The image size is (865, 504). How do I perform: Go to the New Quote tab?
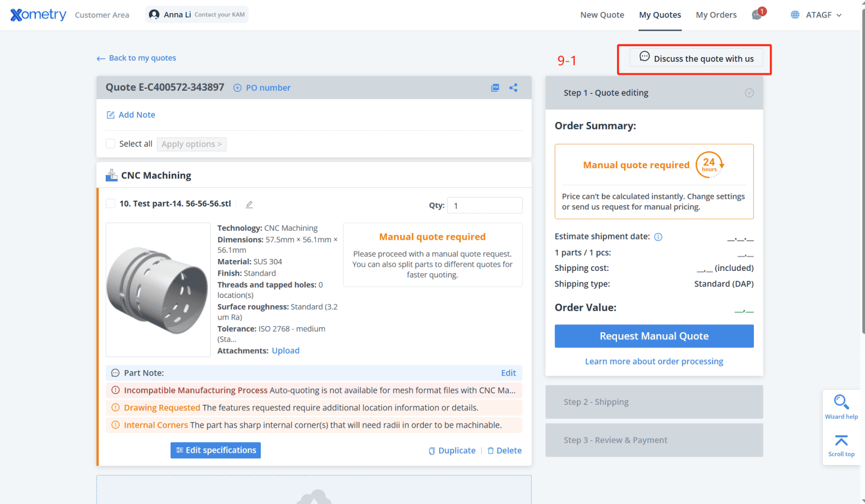(602, 15)
